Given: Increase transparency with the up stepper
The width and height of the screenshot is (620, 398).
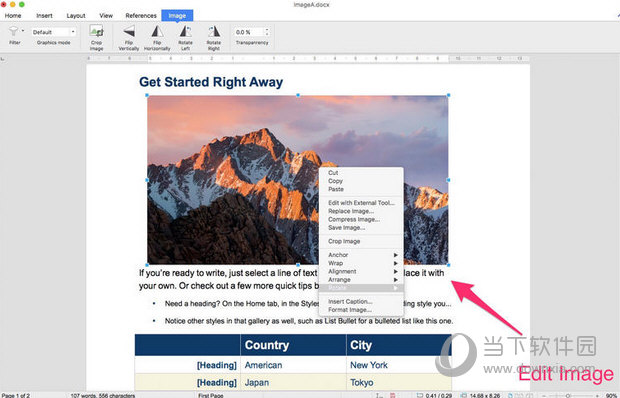Looking at the screenshot, I should [x=267, y=30].
